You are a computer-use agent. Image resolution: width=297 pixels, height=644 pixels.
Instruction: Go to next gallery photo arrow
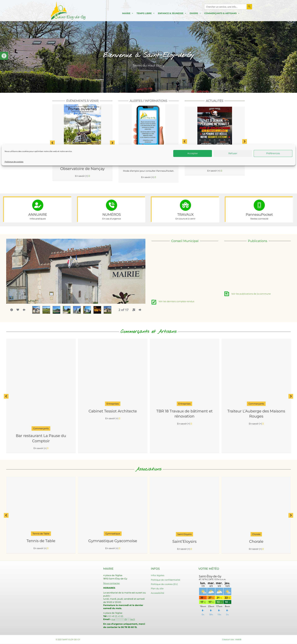click(140, 310)
